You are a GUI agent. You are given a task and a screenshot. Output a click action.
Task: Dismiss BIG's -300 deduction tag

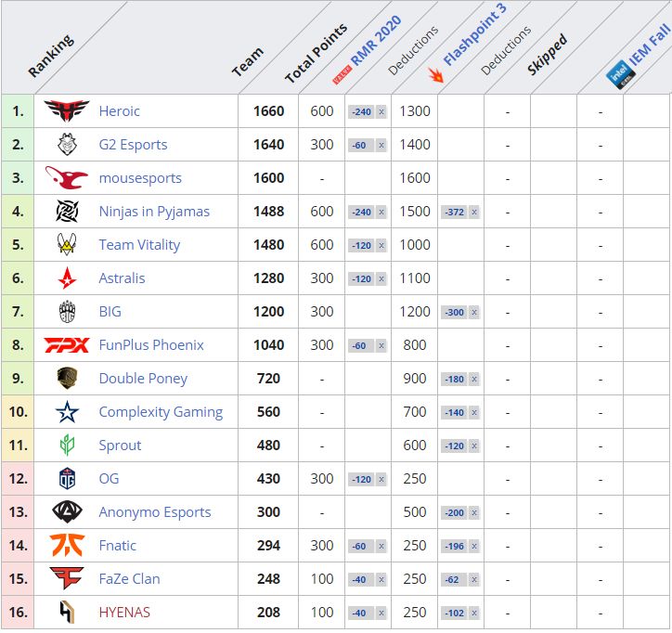click(x=473, y=313)
